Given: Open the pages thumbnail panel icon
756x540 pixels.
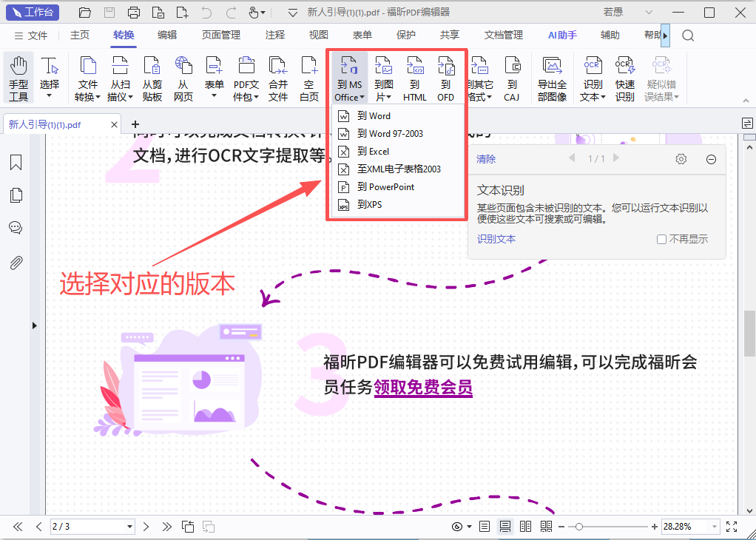Looking at the screenshot, I should click(x=16, y=195).
